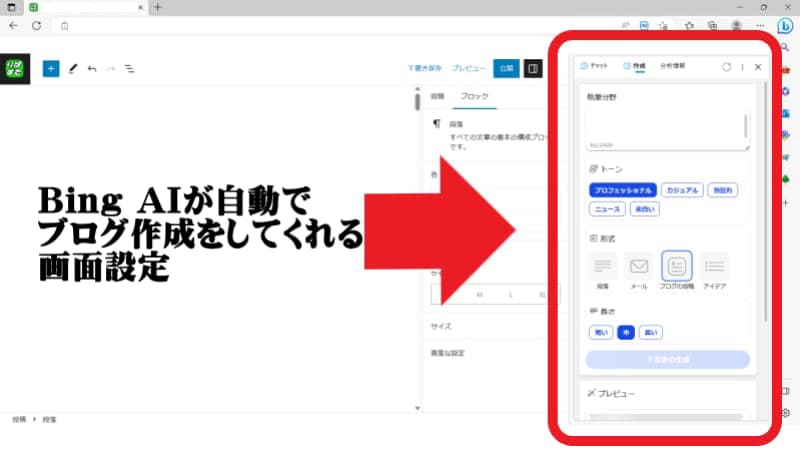Choose the ブログの投稿 format
This screenshot has width=800, height=450.
click(x=677, y=271)
